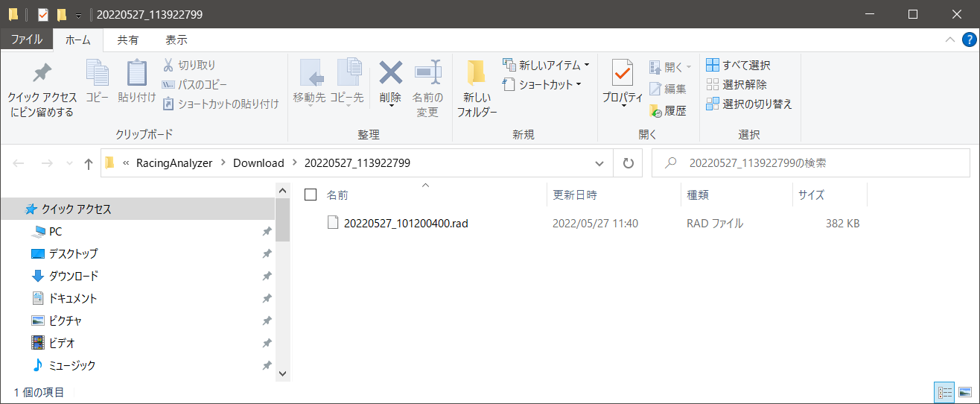
Task: Switch to details view in status bar
Action: [x=944, y=392]
